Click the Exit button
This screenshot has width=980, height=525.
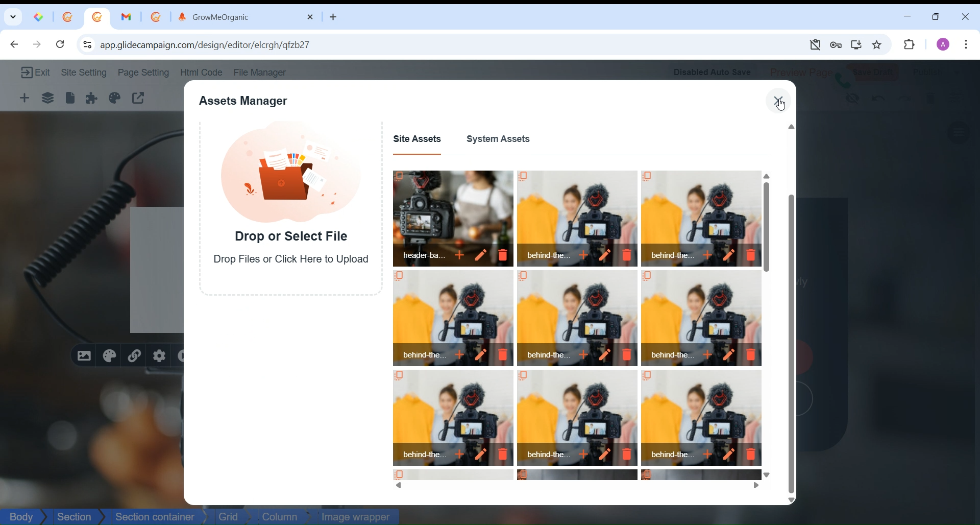35,73
